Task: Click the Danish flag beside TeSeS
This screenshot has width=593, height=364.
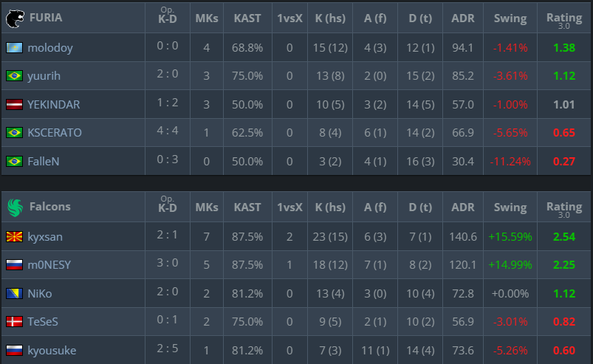Action: point(14,322)
